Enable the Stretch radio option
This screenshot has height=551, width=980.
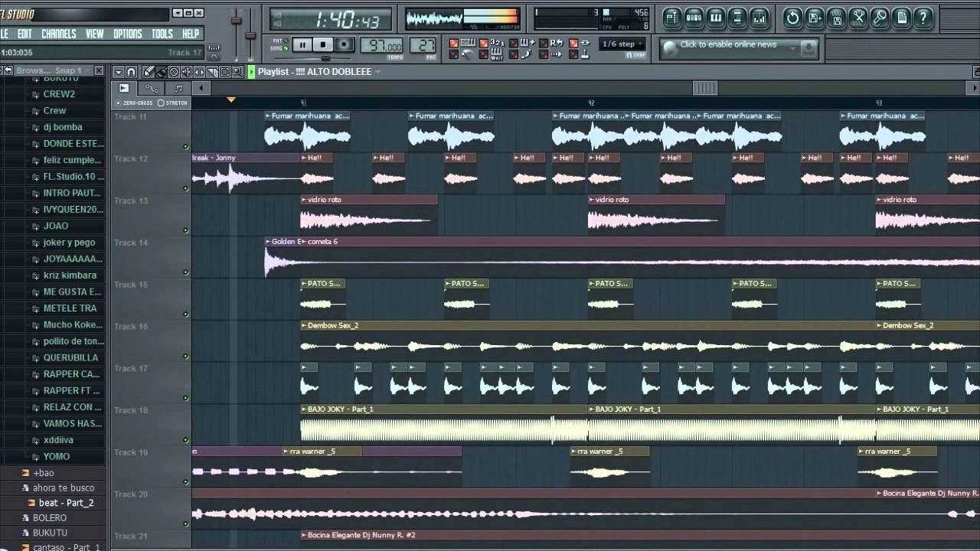[x=161, y=103]
